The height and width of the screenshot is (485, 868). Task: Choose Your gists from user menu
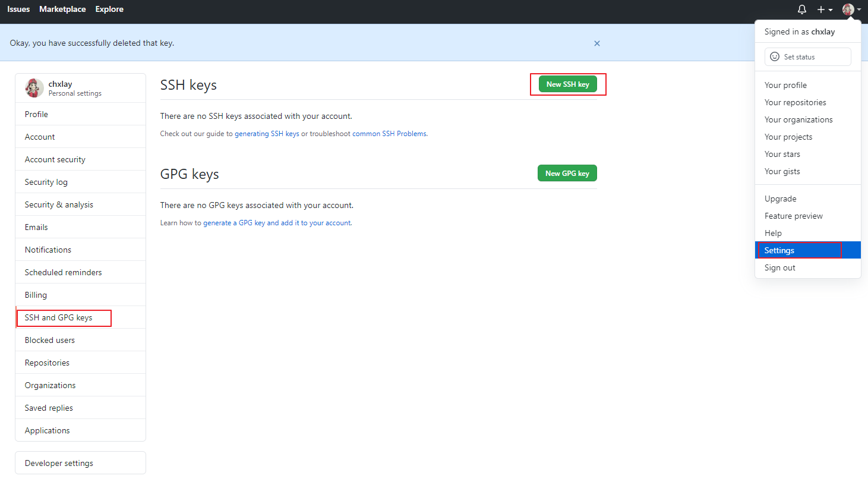[x=807, y=171]
